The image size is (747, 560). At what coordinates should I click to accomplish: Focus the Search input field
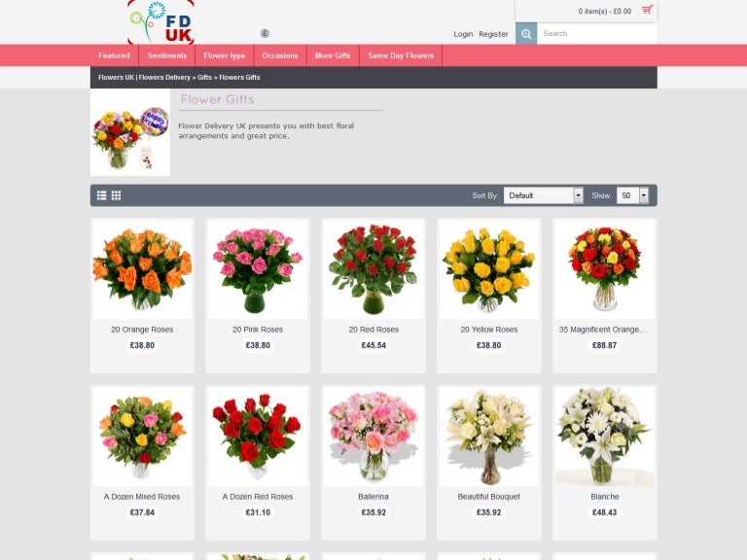(x=595, y=34)
